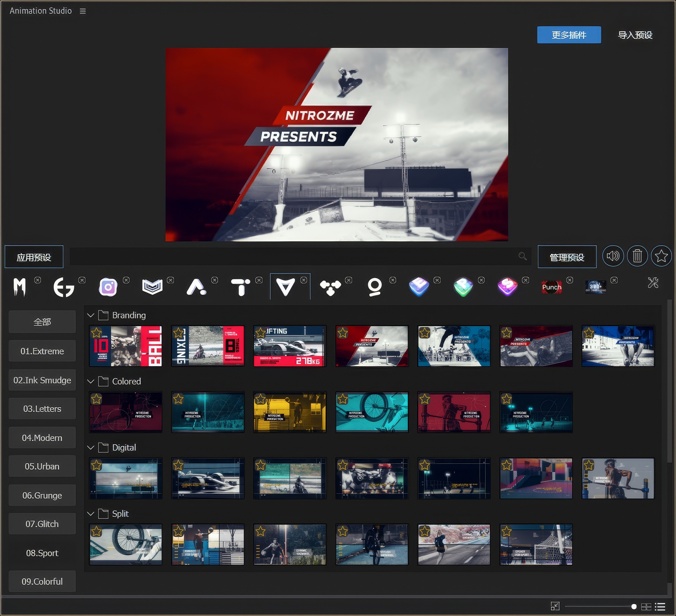Star the Branding LIFTING race car preset
The width and height of the screenshot is (676, 616).
click(261, 332)
